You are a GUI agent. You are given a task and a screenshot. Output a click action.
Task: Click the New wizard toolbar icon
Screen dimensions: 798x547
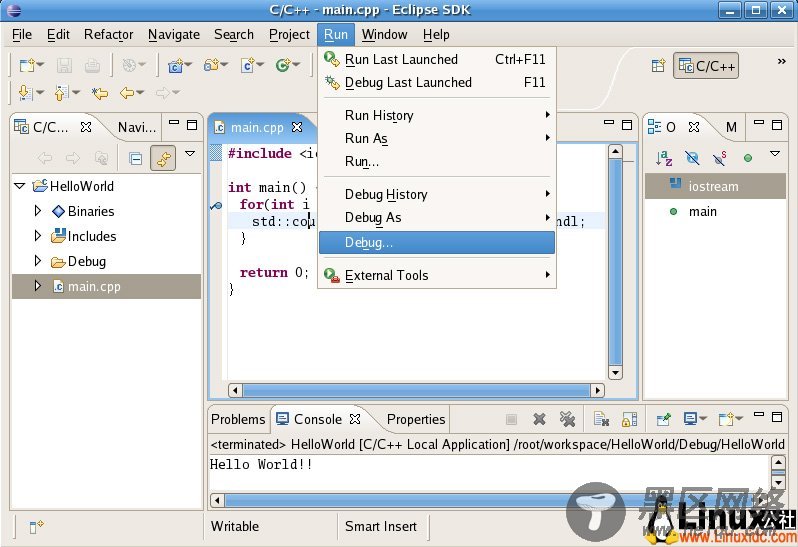[27, 65]
